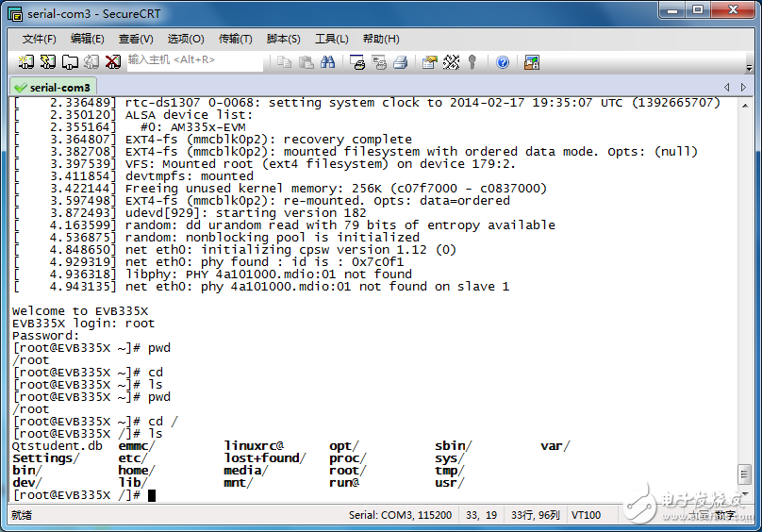Expand toolbar overflow options arrow
Screen dimensions: 762x532
pyautogui.click(x=749, y=67)
